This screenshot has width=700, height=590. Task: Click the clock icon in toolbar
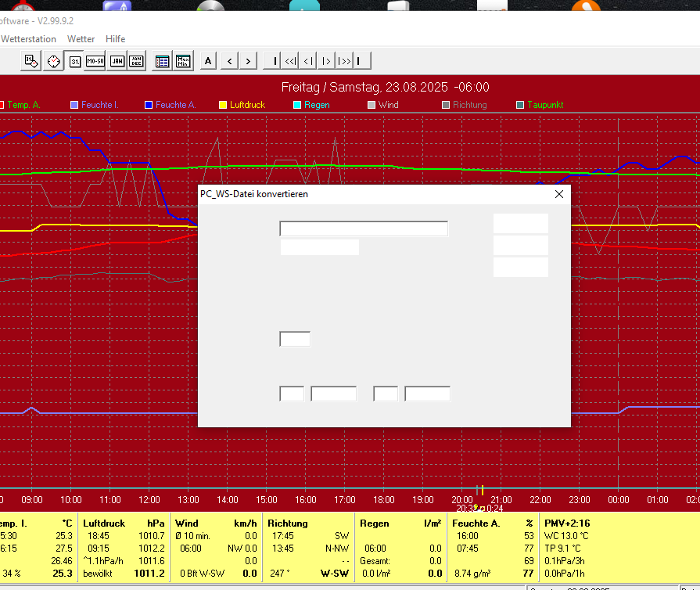53,61
